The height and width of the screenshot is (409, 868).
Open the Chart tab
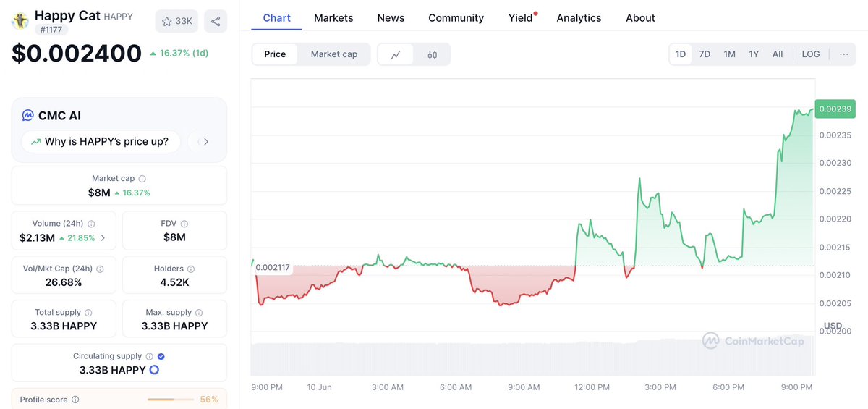click(x=277, y=17)
